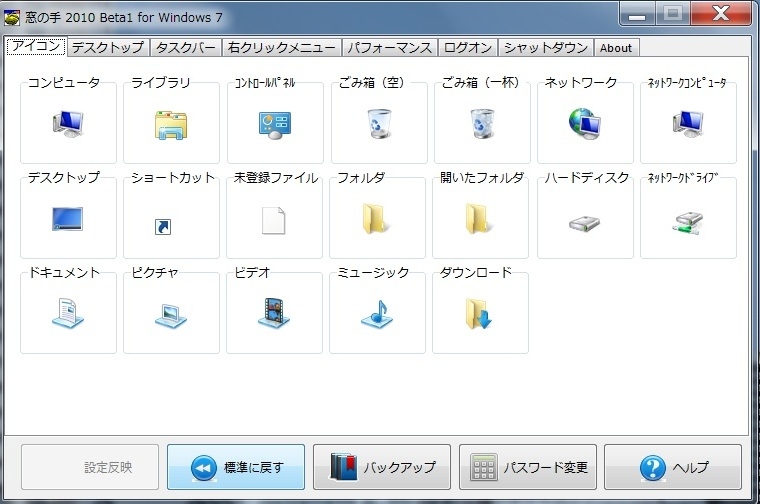Select the 未登録ファイル blank file icon
The image size is (760, 504).
point(274,220)
